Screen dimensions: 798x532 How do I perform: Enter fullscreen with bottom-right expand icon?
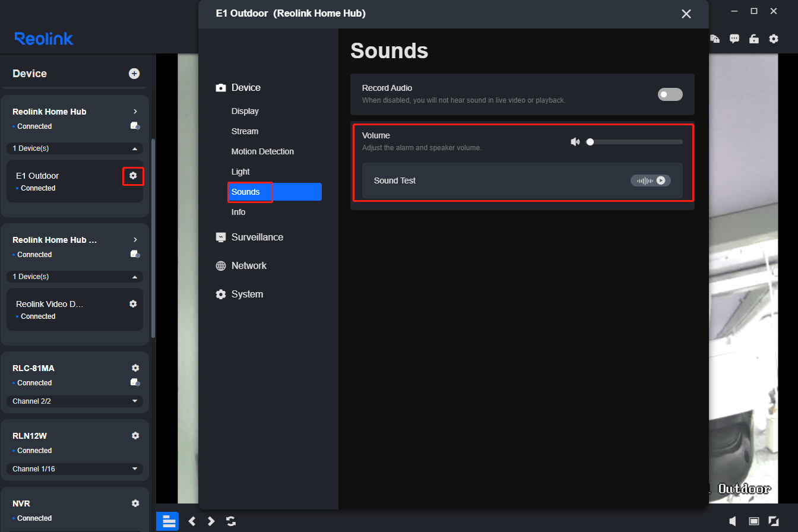coord(774,521)
